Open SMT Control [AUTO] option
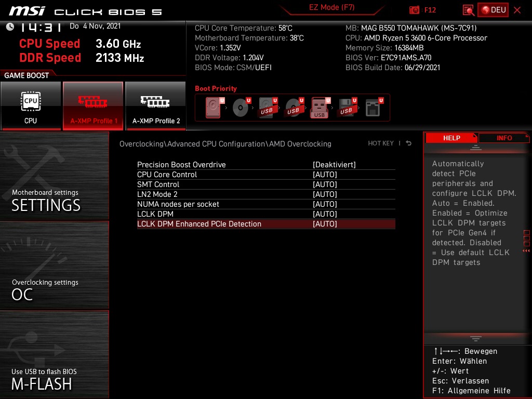 click(325, 184)
